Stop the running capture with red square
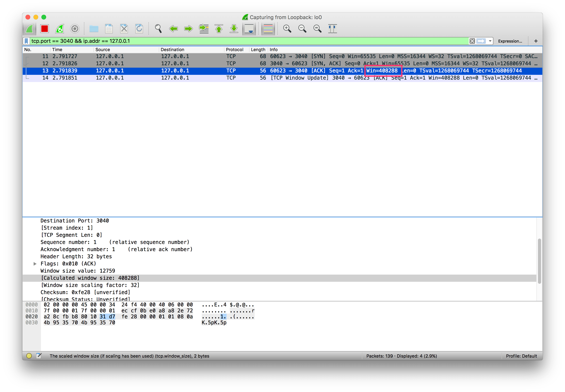Image resolution: width=565 pixels, height=392 pixels. (45, 29)
